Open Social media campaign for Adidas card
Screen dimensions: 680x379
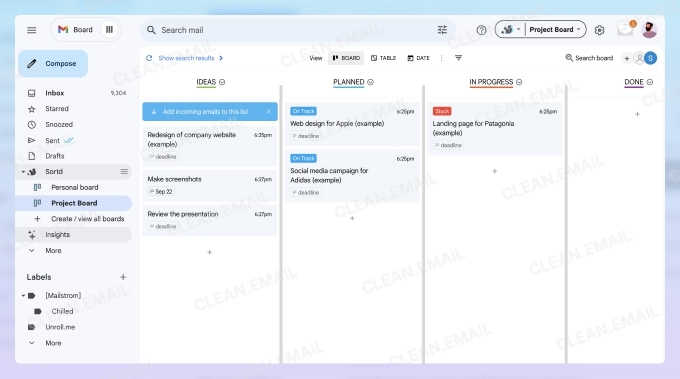click(352, 176)
